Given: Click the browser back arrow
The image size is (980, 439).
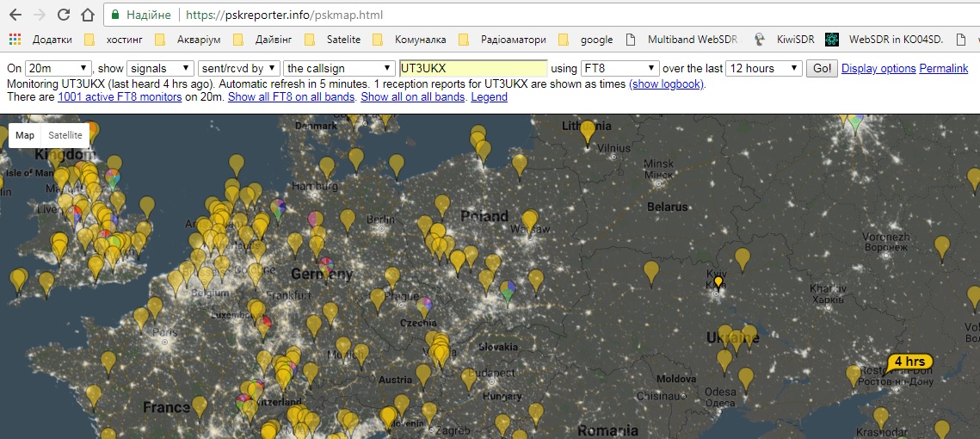Looking at the screenshot, I should (15, 15).
